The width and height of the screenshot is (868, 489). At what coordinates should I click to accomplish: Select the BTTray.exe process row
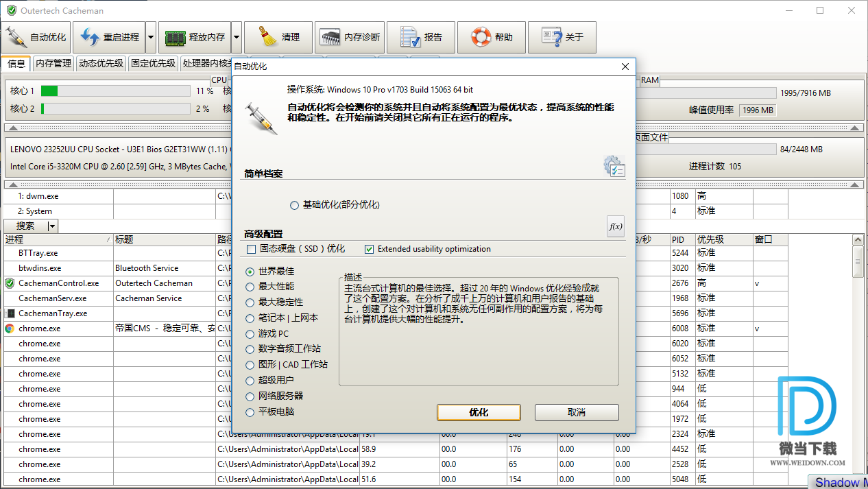pyautogui.click(x=396, y=253)
